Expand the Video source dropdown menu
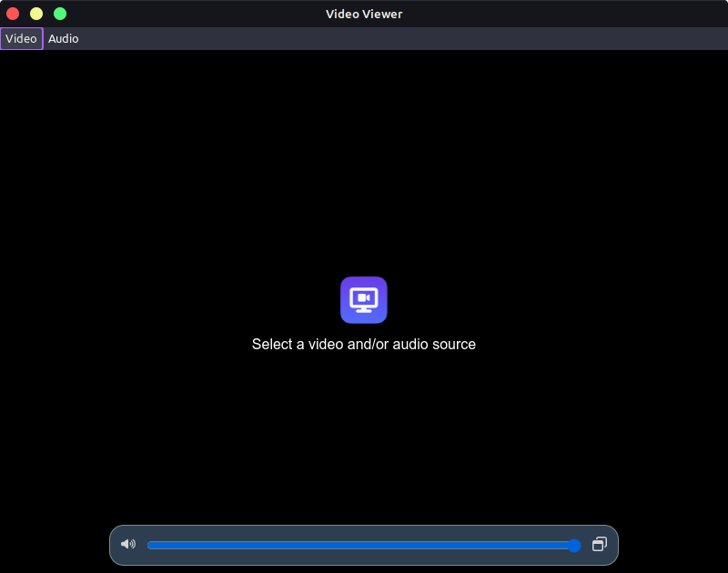The width and height of the screenshot is (728, 573). 21,39
